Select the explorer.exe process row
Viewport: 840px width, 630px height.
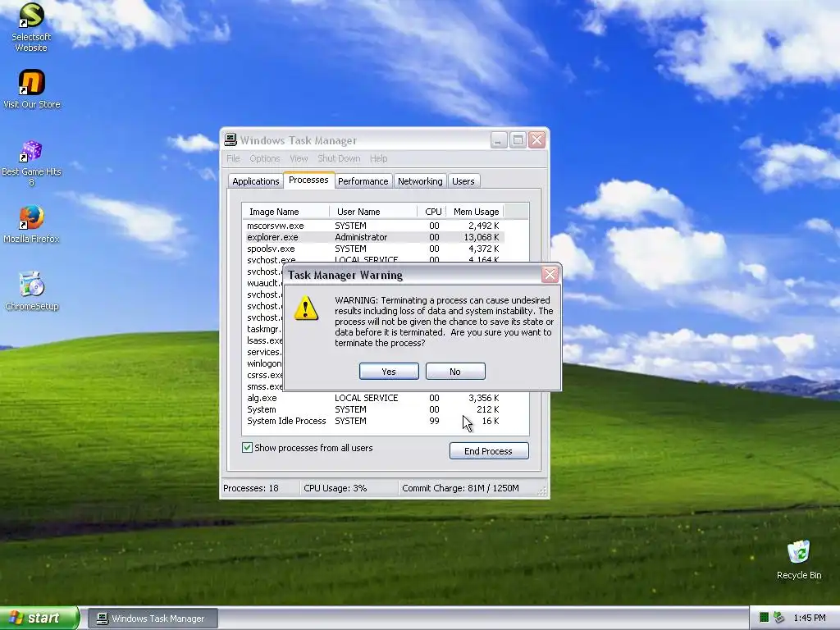click(x=373, y=237)
